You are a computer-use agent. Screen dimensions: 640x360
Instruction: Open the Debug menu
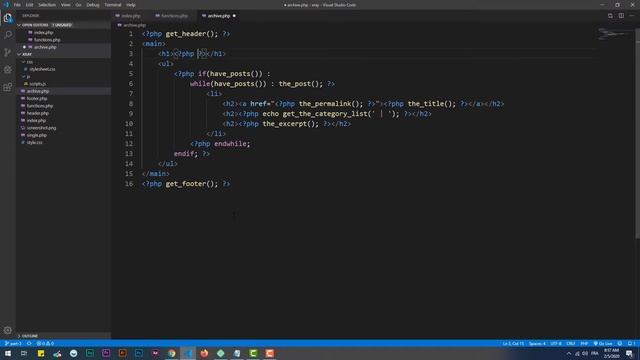coord(93,5)
